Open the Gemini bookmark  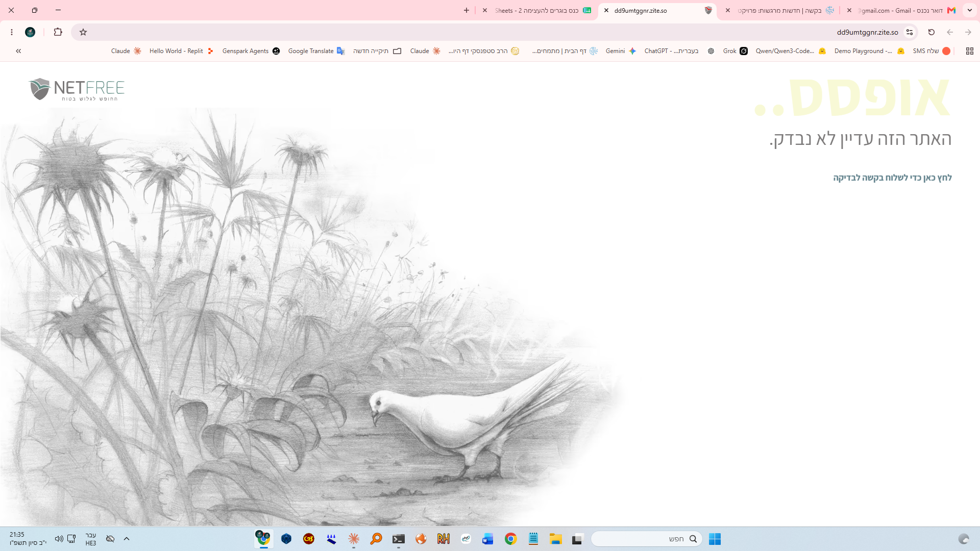pos(621,51)
